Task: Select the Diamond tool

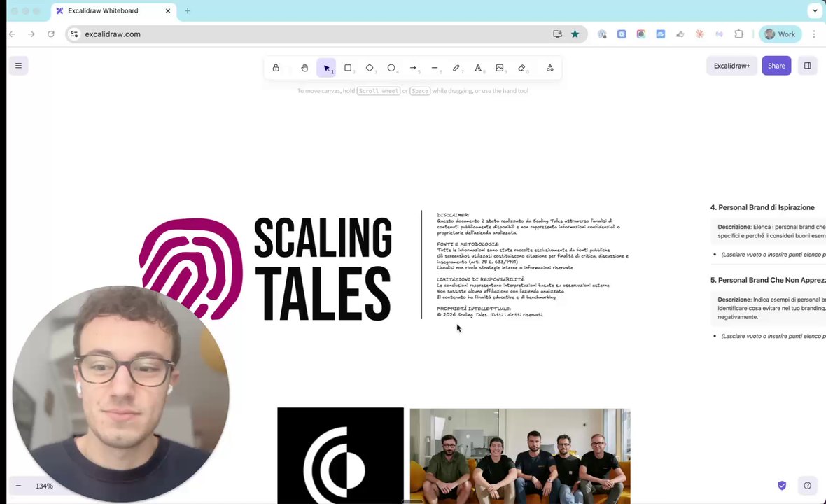Action: pyautogui.click(x=370, y=68)
